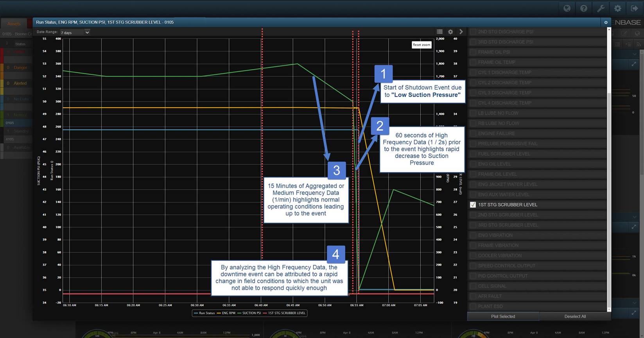Click the Deselect All button
The width and height of the screenshot is (644, 338).
575,316
